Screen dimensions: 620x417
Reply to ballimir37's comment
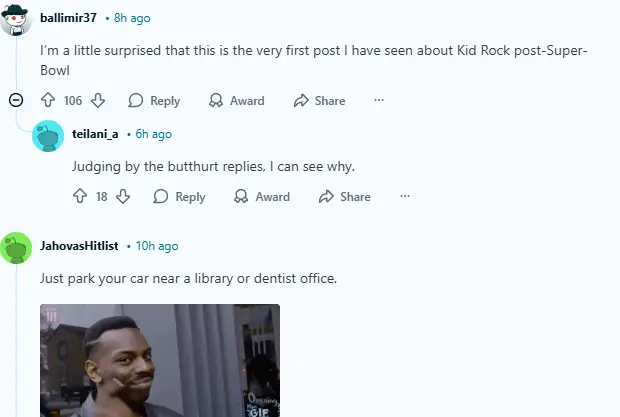click(154, 100)
